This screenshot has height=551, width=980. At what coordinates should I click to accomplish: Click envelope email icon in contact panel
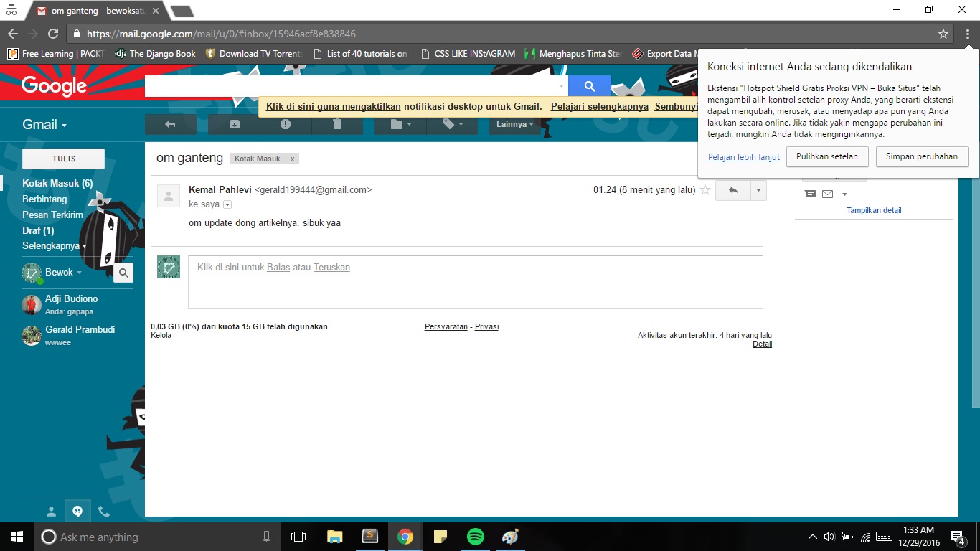[827, 194]
